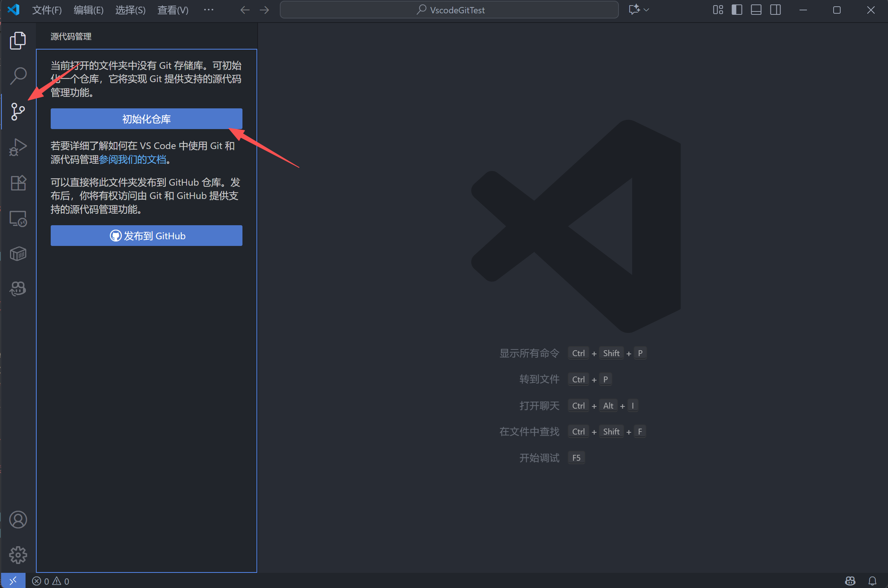Open the overflow menu next to 查看
This screenshot has height=588, width=888.
coord(209,10)
